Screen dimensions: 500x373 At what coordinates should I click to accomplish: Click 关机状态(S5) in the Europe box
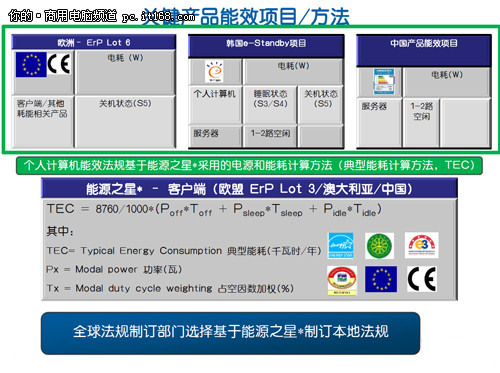tap(125, 104)
